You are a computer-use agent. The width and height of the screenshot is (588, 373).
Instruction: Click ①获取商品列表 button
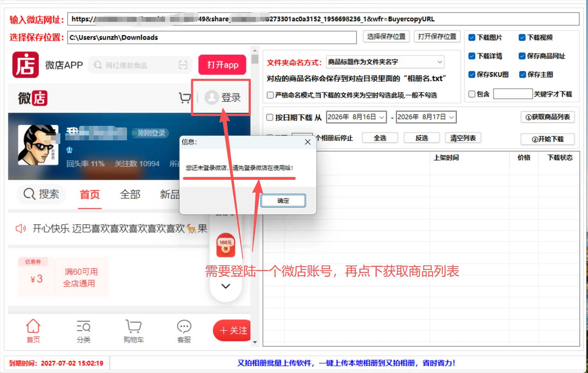point(548,117)
